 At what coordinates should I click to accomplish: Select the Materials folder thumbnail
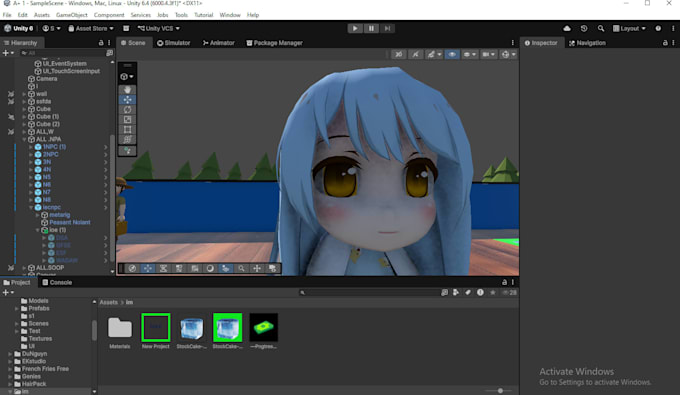[x=120, y=332]
